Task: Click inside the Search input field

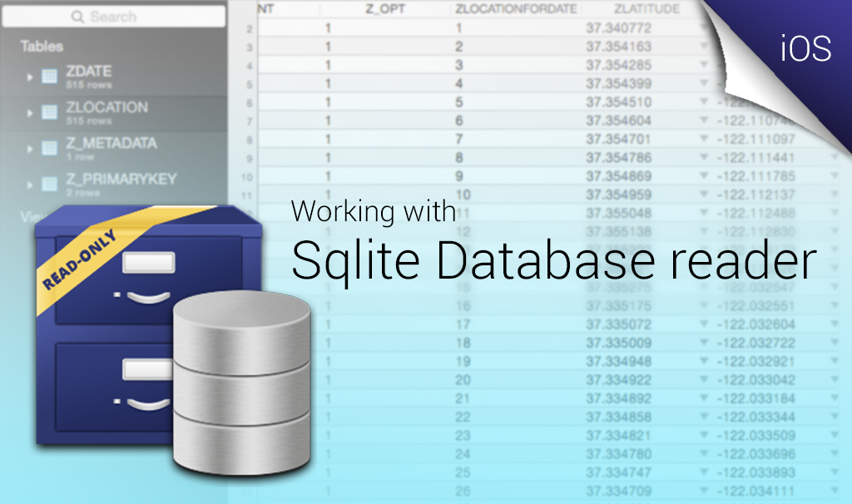Action: click(x=125, y=17)
